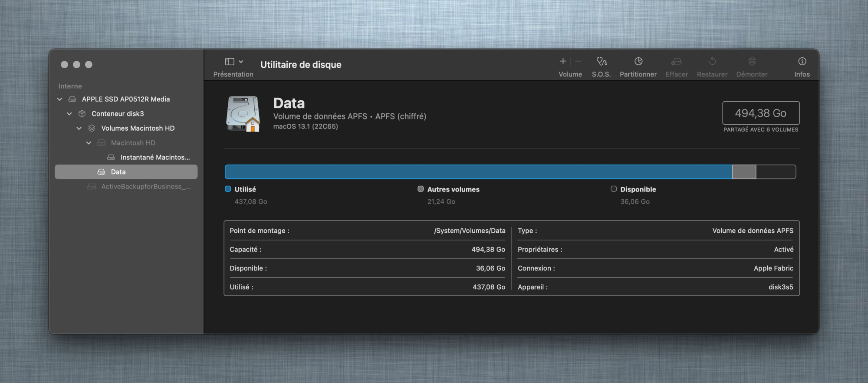
Task: Click the Présentation toolbar label
Action: click(x=233, y=74)
